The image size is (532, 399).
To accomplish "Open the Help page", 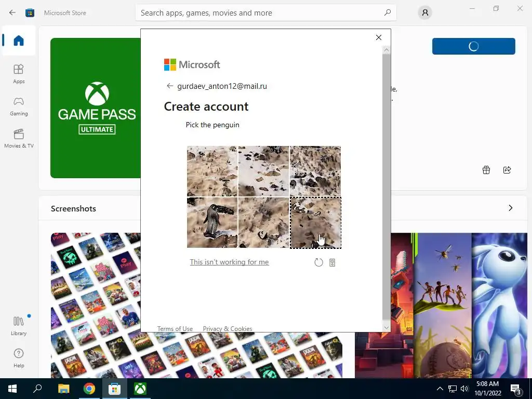I will coord(19,358).
